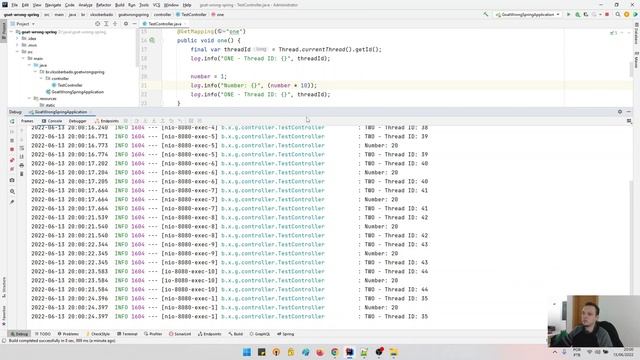Hide the Project panel with minus icon
640x360 pixels.
(134, 24)
